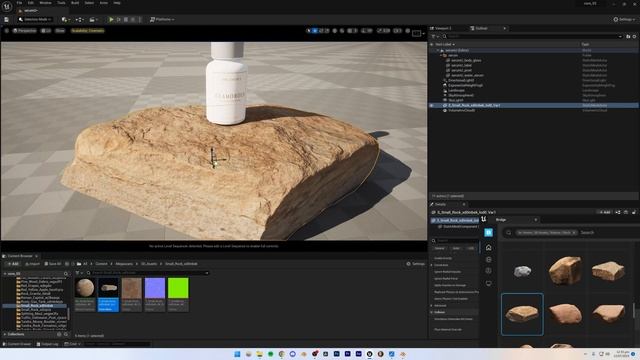Click the Outliner search field
This screenshot has height=360, width=640.
[x=532, y=36]
